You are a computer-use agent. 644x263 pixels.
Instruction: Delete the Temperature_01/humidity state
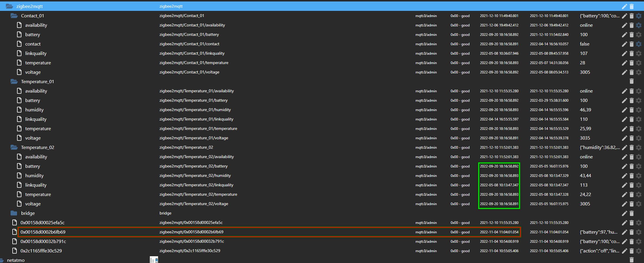point(632,110)
